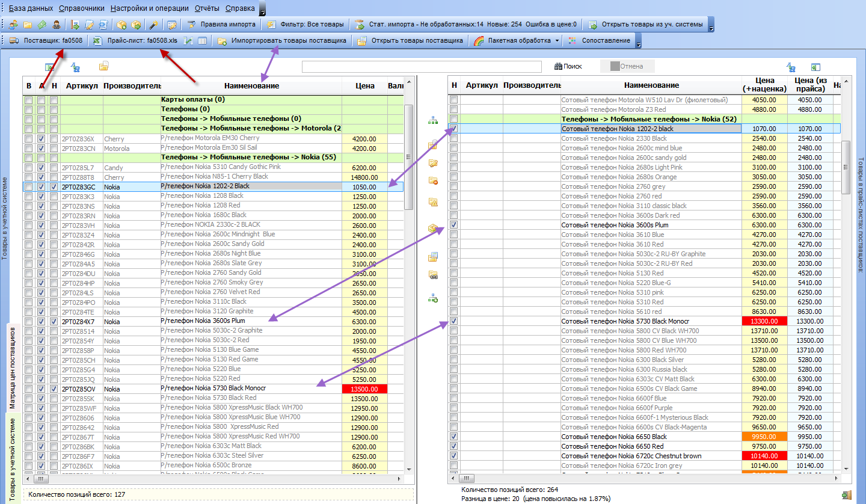
Task: Click the Поставщик: fa0508 button
Action: tap(47, 41)
